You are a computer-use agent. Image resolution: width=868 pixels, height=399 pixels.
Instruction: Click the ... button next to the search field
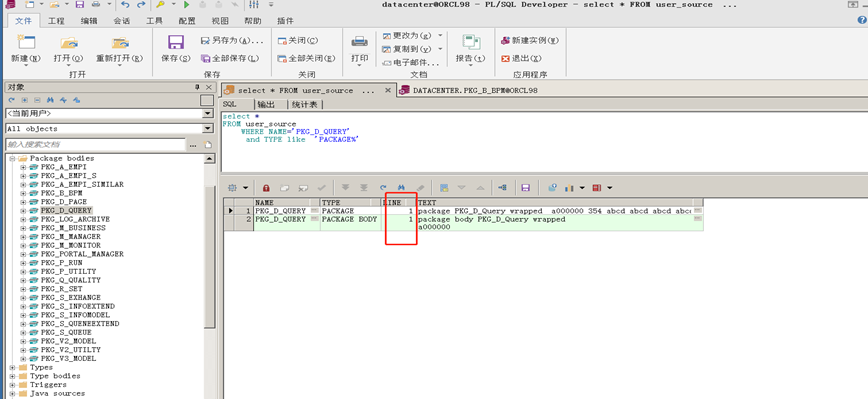tap(193, 145)
